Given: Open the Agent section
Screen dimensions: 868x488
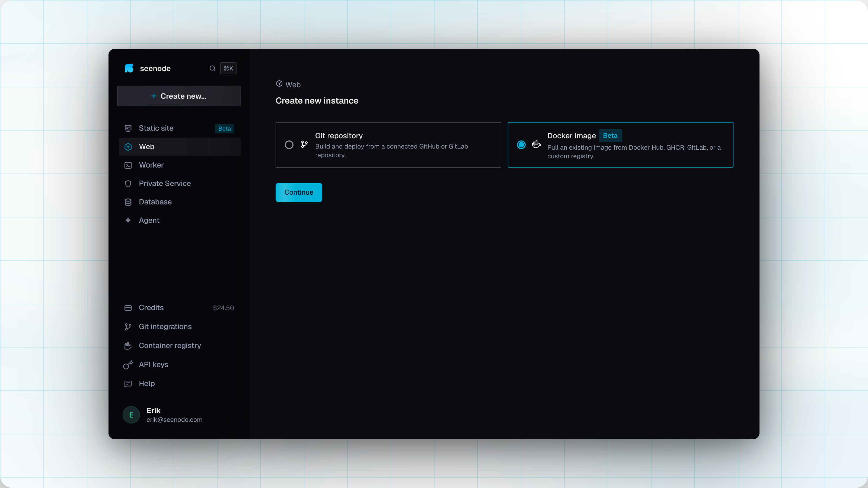Looking at the screenshot, I should [x=180, y=220].
